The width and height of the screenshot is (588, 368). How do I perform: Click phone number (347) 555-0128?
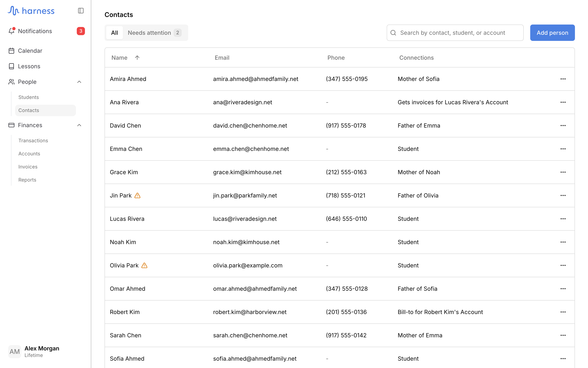click(347, 289)
